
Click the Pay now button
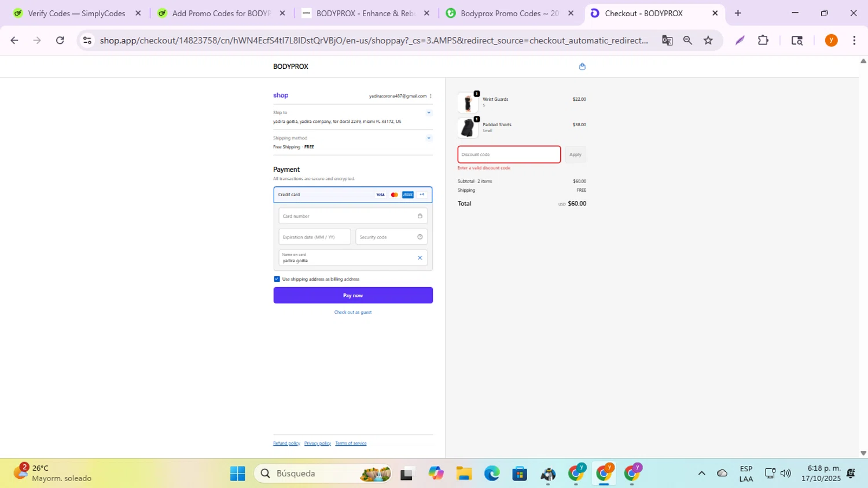pyautogui.click(x=353, y=295)
